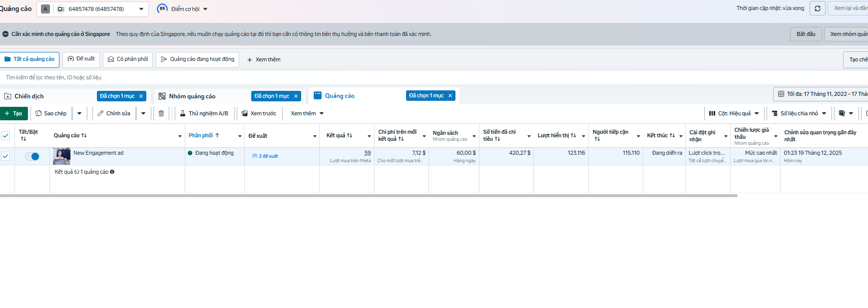Sort by the Lượt hiển thị column

573,135
